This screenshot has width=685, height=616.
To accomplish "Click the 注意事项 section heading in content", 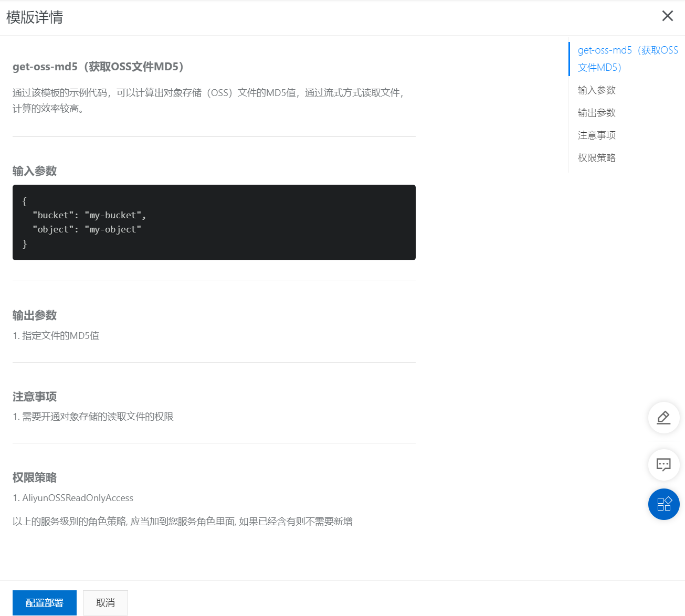I will tap(35, 397).
